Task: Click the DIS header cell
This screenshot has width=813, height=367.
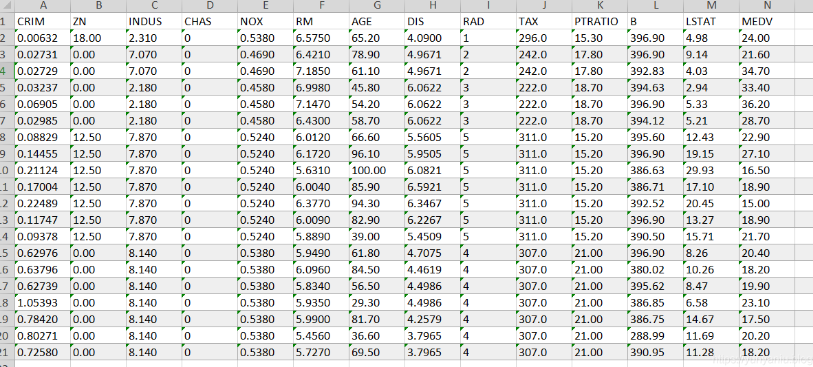Action: tap(433, 21)
